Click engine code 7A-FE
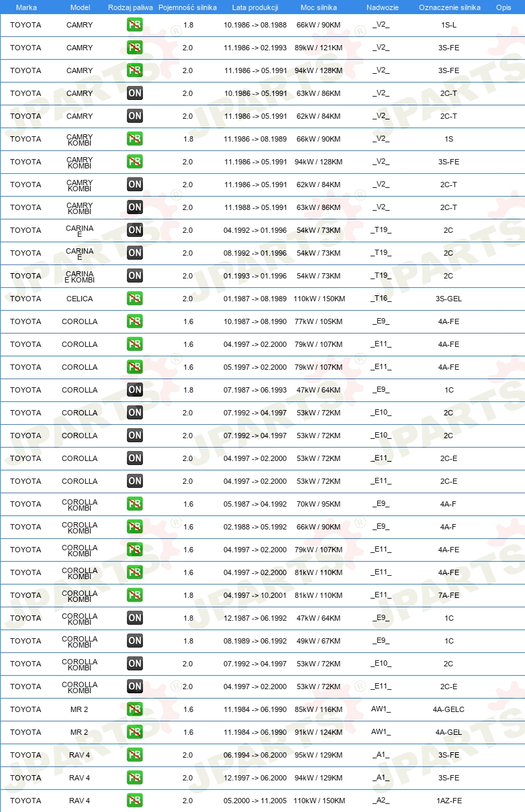Screen dimensions: 525x812 [x=449, y=595]
